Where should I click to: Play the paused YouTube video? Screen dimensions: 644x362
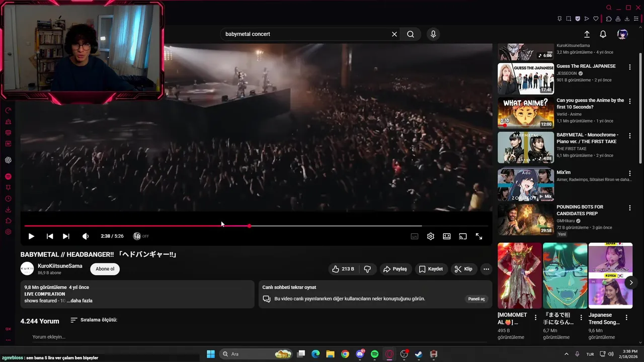(x=31, y=236)
